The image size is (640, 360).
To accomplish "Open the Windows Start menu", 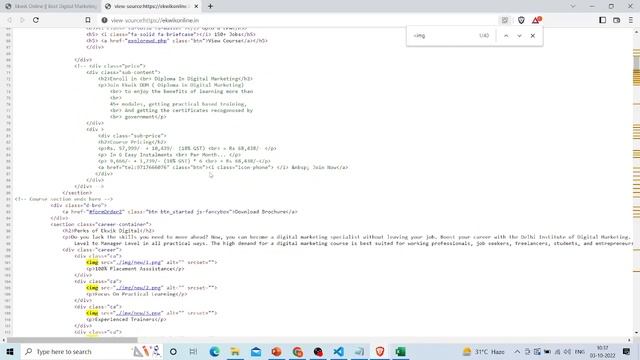I will click(x=10, y=351).
